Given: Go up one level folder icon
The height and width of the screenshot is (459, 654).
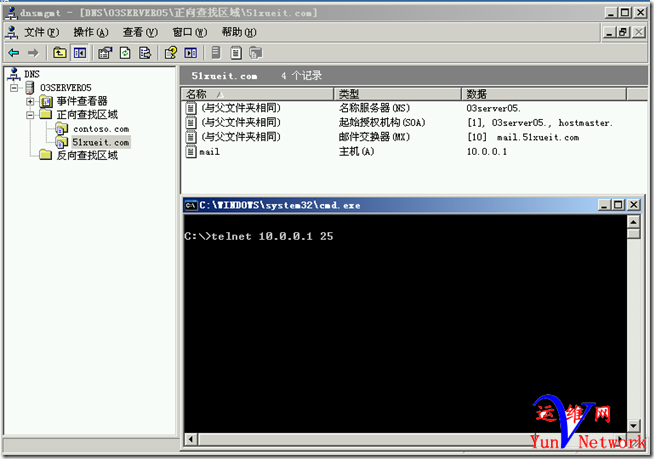Looking at the screenshot, I should 60,53.
